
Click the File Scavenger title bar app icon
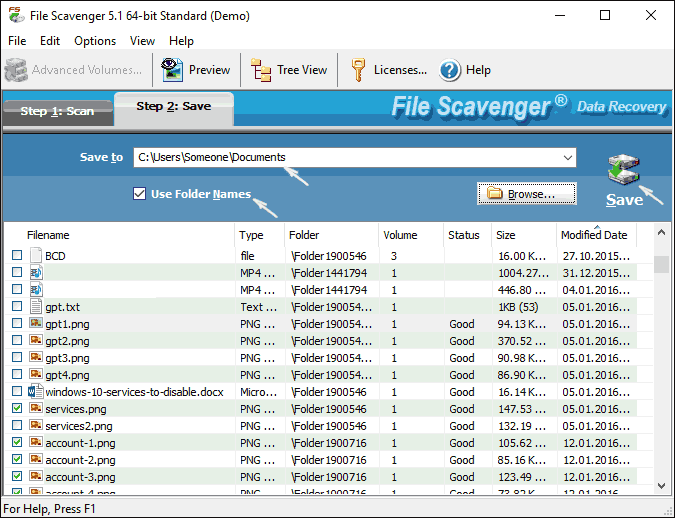click(x=16, y=15)
